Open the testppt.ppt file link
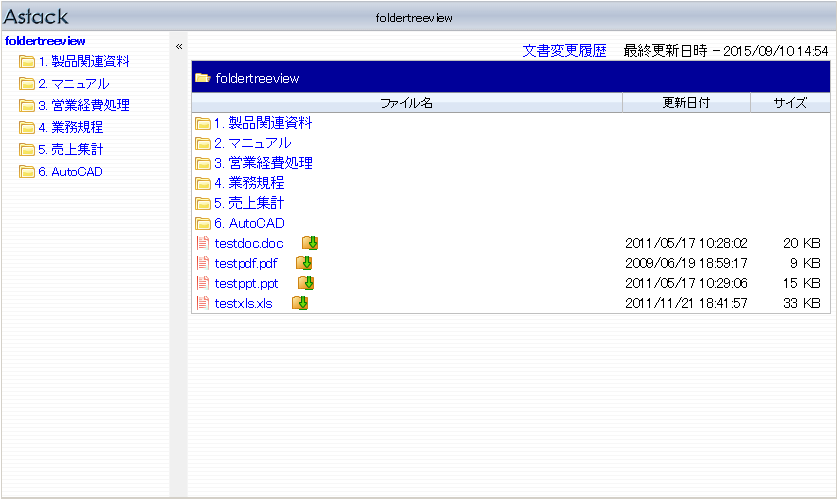The height and width of the screenshot is (500, 838). pos(246,284)
